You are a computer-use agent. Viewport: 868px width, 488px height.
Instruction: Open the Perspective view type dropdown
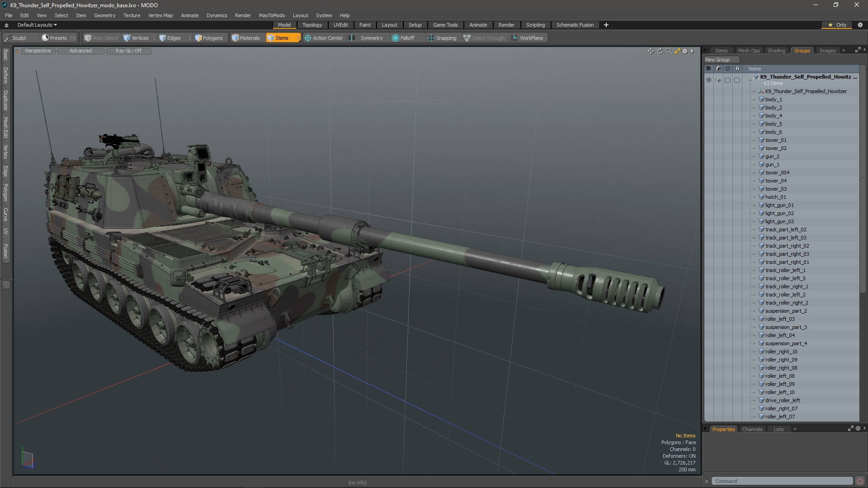click(x=38, y=51)
